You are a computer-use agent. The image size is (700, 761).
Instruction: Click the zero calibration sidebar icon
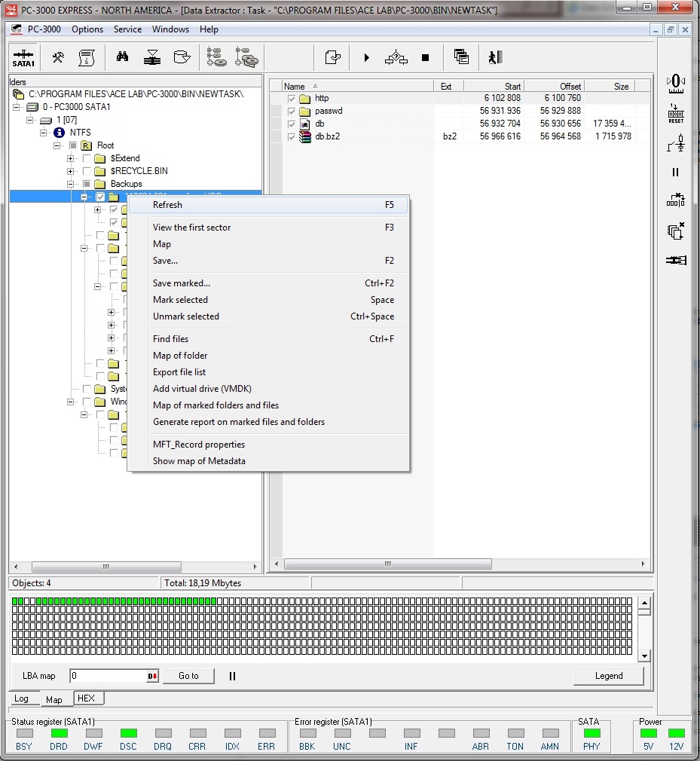point(676,84)
